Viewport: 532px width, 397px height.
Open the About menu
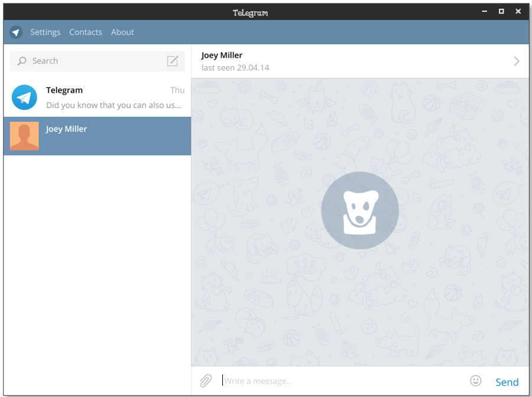tap(122, 32)
